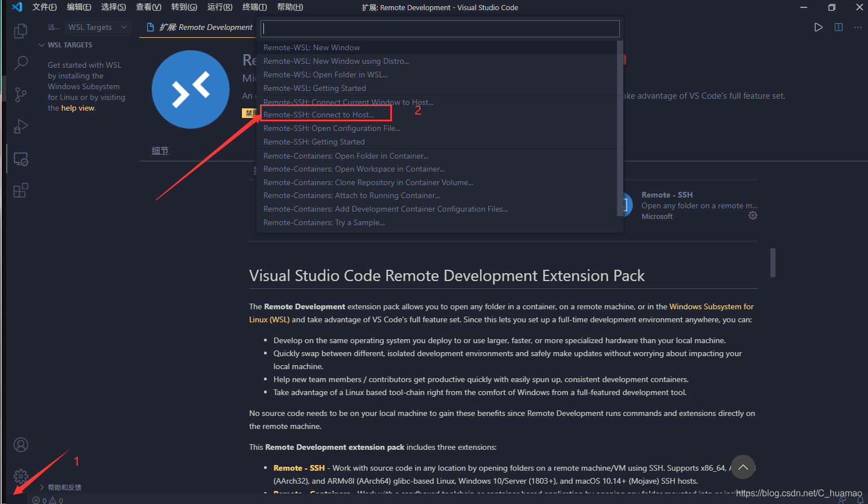Choose Remote-WSL: Open Folder in WSL...

point(438,74)
